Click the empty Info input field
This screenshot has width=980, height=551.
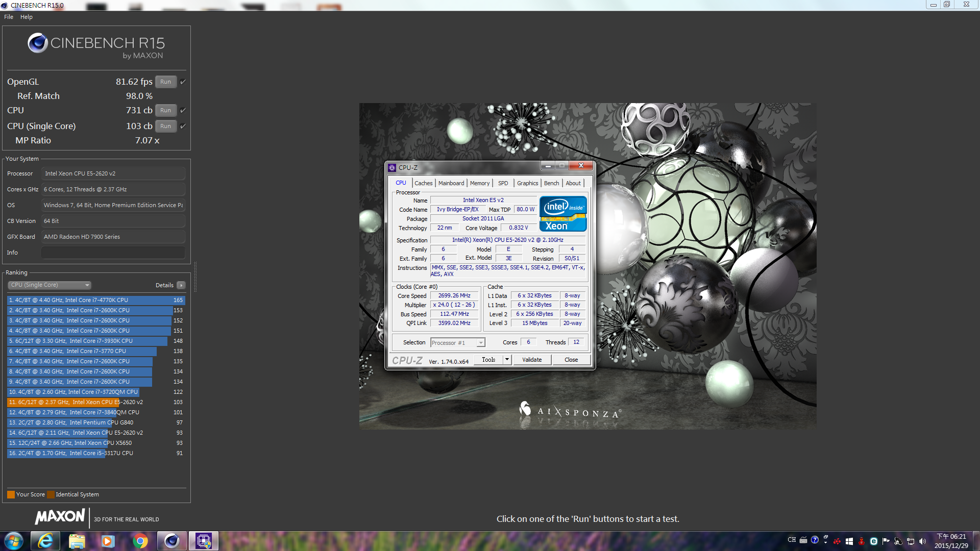[113, 253]
